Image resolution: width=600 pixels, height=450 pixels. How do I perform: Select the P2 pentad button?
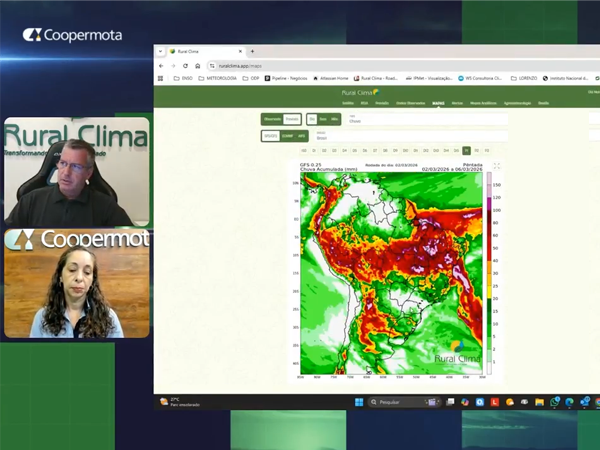tap(476, 151)
